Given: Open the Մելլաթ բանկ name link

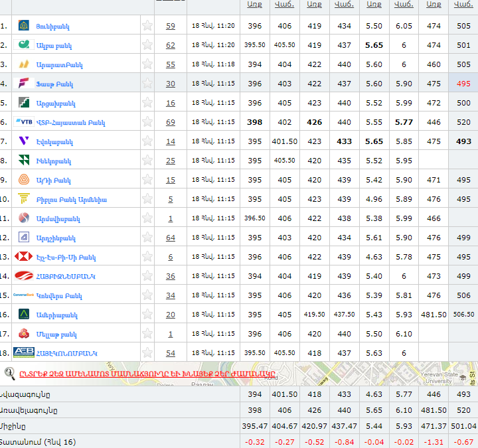Looking at the screenshot, I should coord(56,335).
